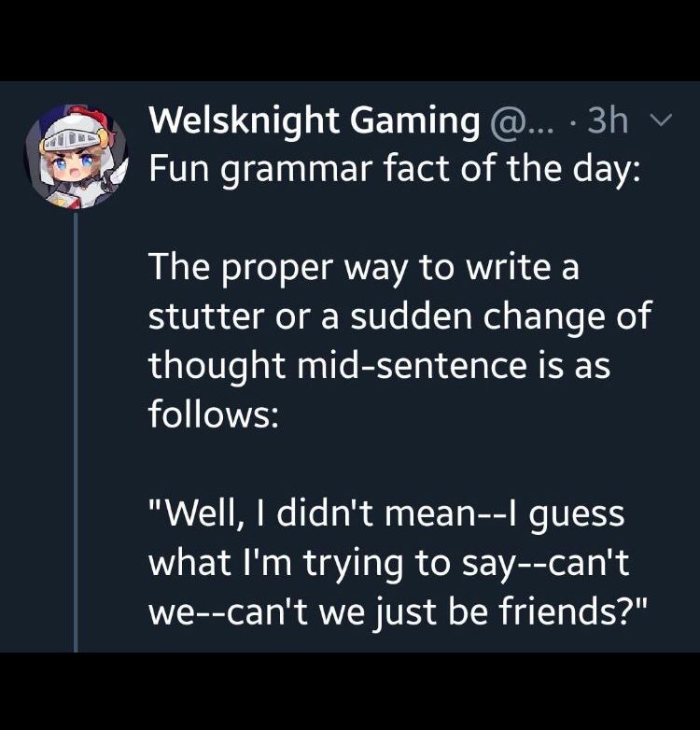The height and width of the screenshot is (730, 700).
Task: Select the quoted line 'Well, I didn't mean--I guess'
Action: [386, 515]
